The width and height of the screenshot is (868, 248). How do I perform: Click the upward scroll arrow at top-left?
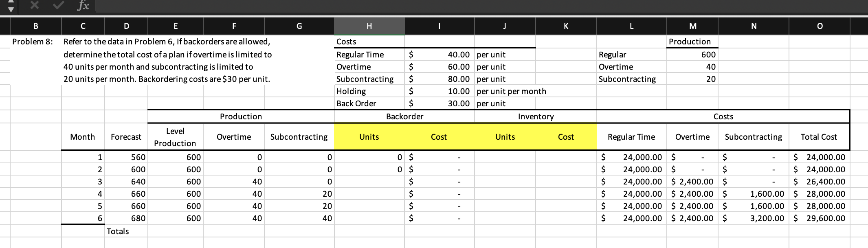click(11, 2)
